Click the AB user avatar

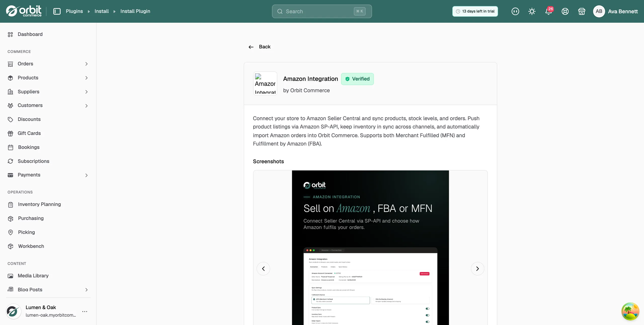pyautogui.click(x=599, y=11)
